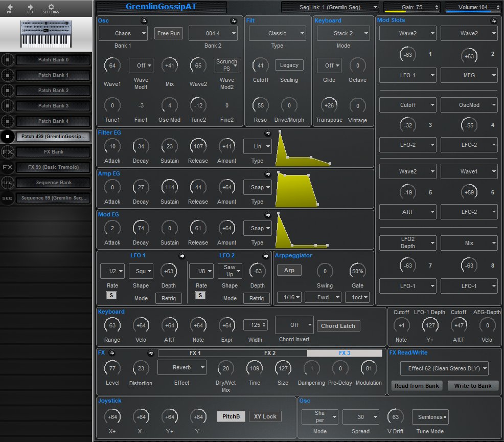
Task: Click the swap icon beside the FX title
Action: point(112,353)
